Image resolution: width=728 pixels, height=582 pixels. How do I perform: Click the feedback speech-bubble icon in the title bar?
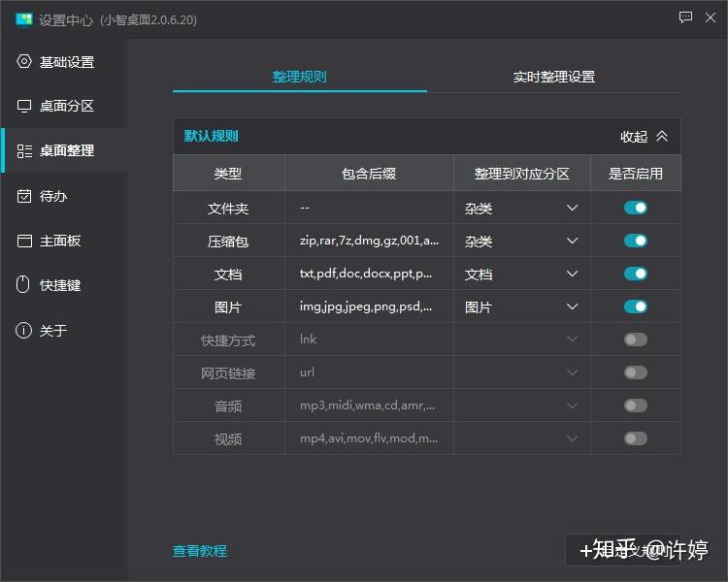685,17
